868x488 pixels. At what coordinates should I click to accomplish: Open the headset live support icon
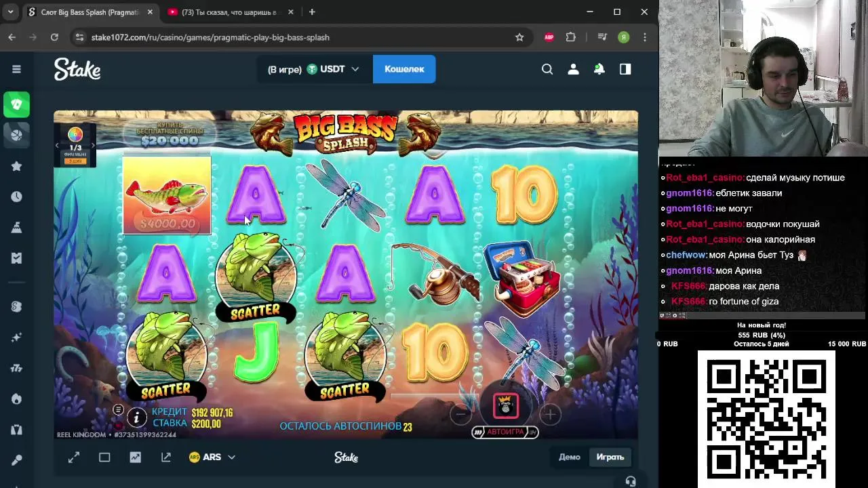coord(631,481)
